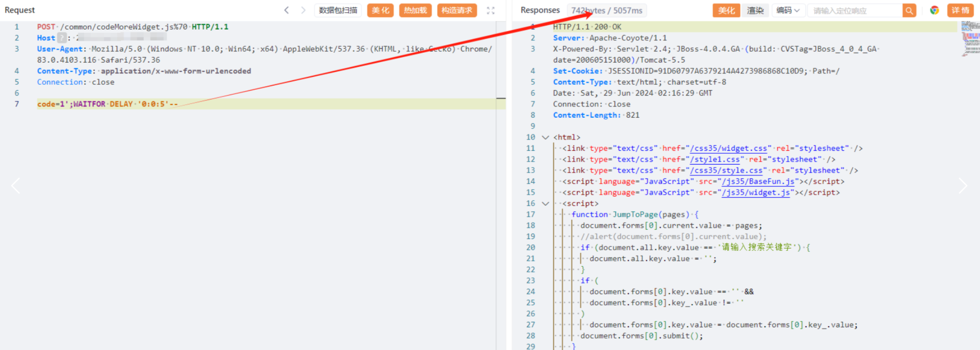Screen dimensions: 980x350
Task: Open the 数据包扫描 packet scan button
Action: coord(338,10)
